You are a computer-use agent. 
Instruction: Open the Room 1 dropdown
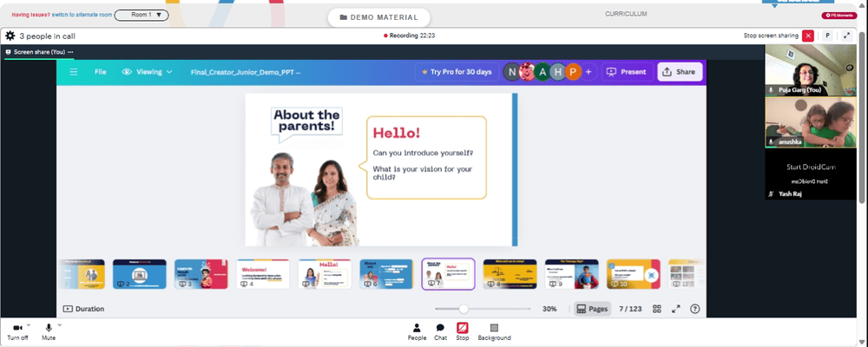point(141,15)
